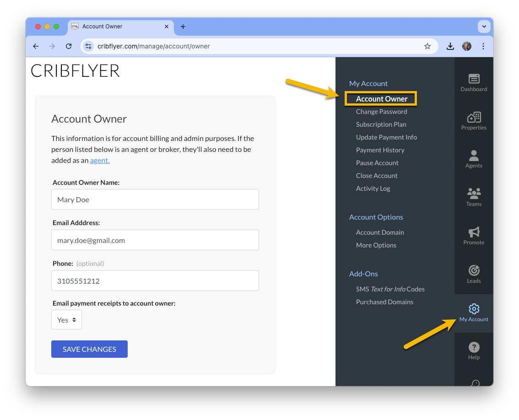Click the Account Owner Name field
This screenshot has height=420, width=519.
point(155,199)
